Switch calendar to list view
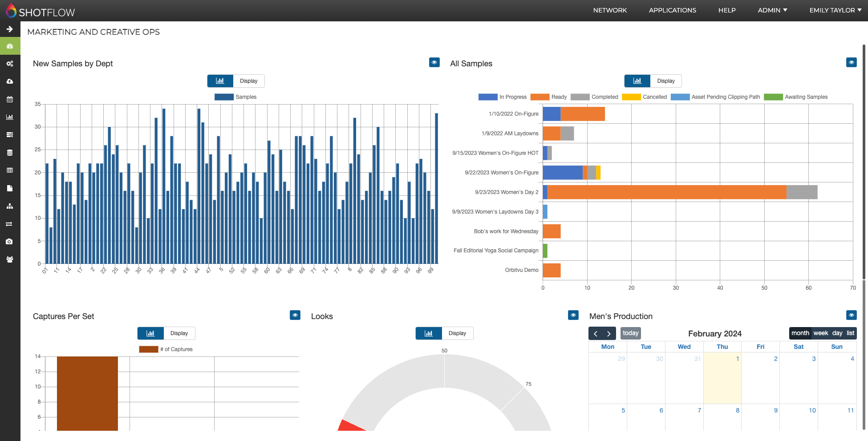The height and width of the screenshot is (441, 868). (x=850, y=333)
